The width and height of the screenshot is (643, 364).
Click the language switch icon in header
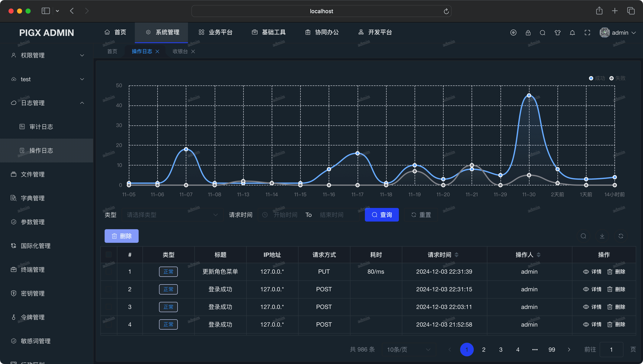click(x=513, y=33)
